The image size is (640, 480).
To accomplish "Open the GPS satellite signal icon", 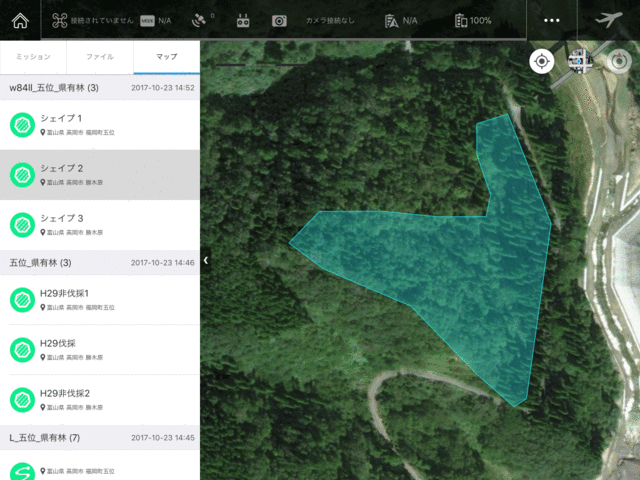I will tap(199, 20).
